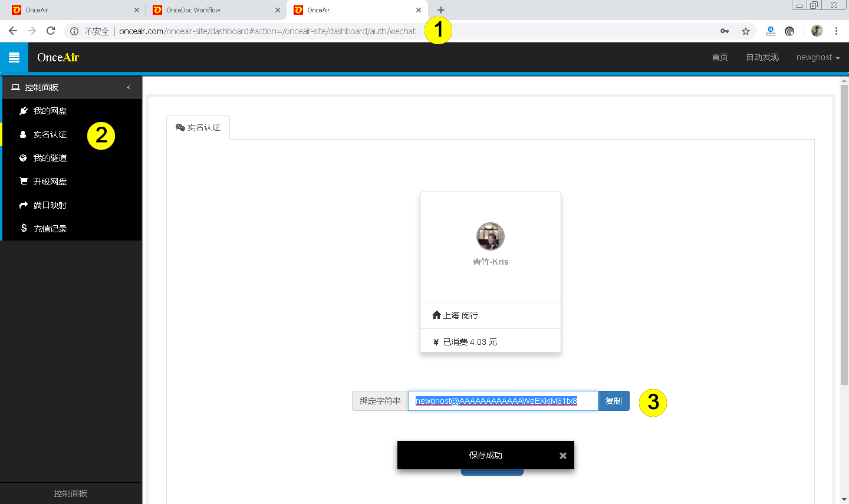Viewport: 849px width, 504px height.
Task: Open 我的网盘 in the sidebar
Action: pos(50,111)
